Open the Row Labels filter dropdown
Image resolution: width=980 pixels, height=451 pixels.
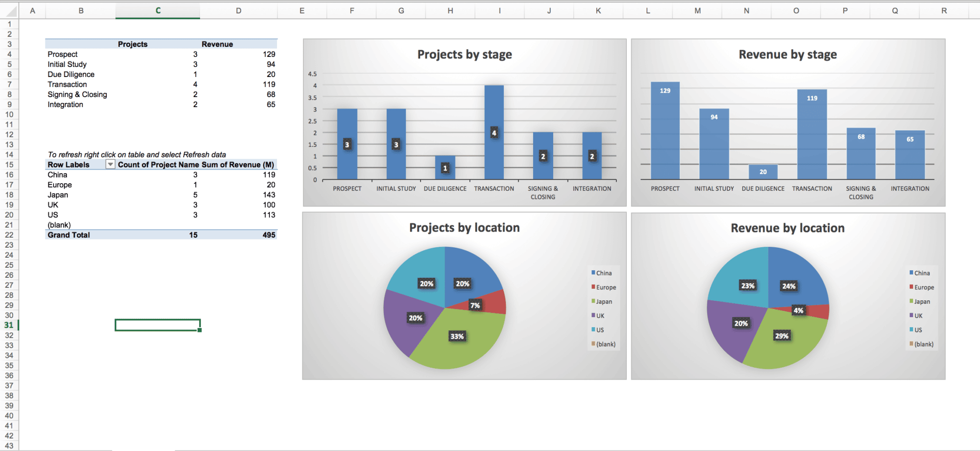point(110,165)
